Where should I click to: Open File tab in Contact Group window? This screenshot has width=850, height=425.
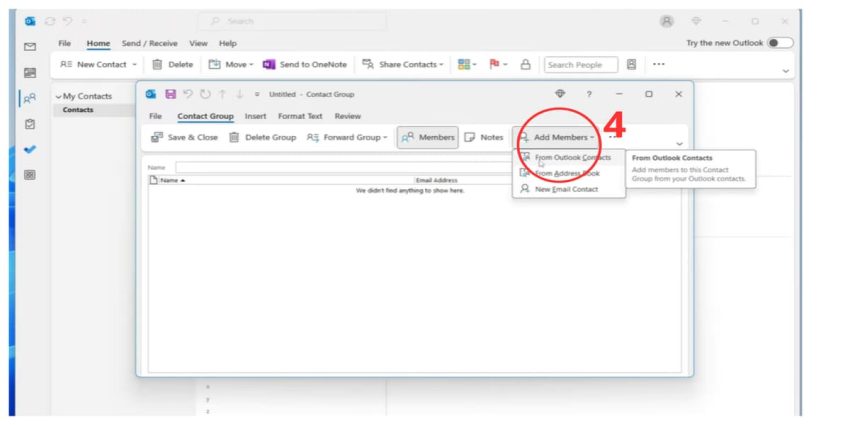(155, 116)
